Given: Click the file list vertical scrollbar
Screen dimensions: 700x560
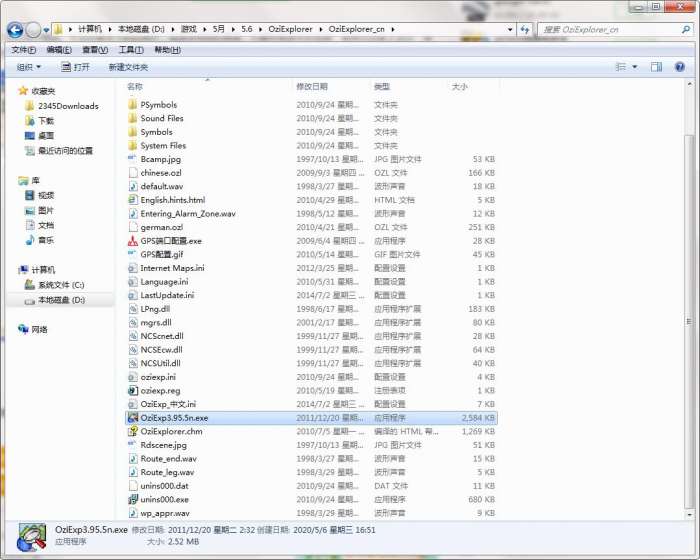Looking at the screenshot, I should coord(689,322).
